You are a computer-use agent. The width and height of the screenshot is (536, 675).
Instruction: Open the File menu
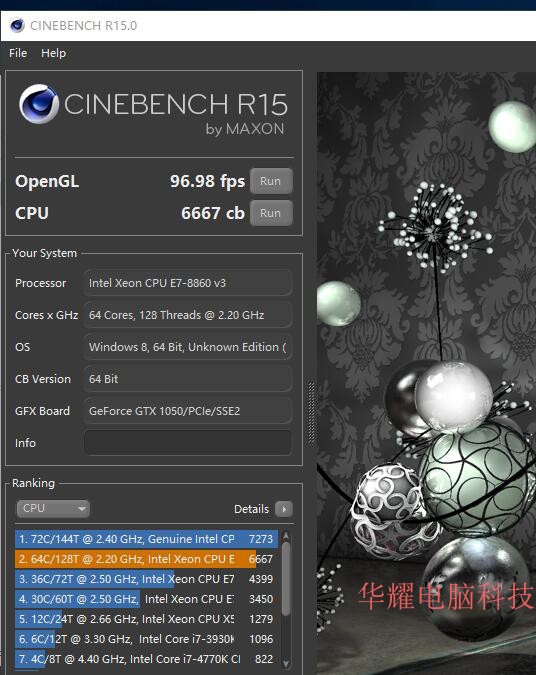tap(18, 53)
